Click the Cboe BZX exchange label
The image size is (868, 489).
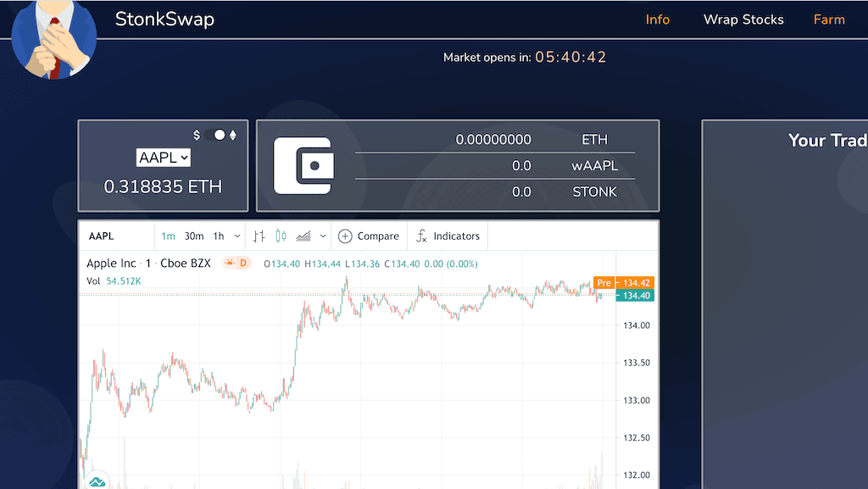click(x=186, y=264)
